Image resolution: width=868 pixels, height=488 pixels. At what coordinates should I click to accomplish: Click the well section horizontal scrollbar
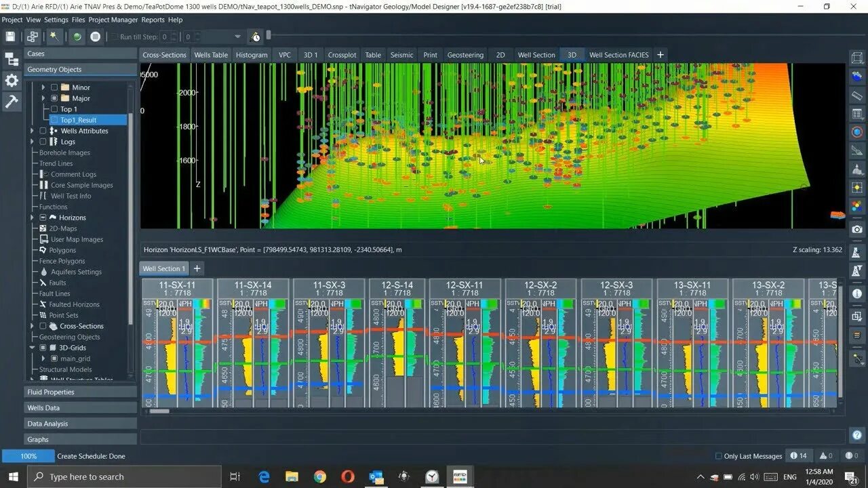pyautogui.click(x=159, y=411)
